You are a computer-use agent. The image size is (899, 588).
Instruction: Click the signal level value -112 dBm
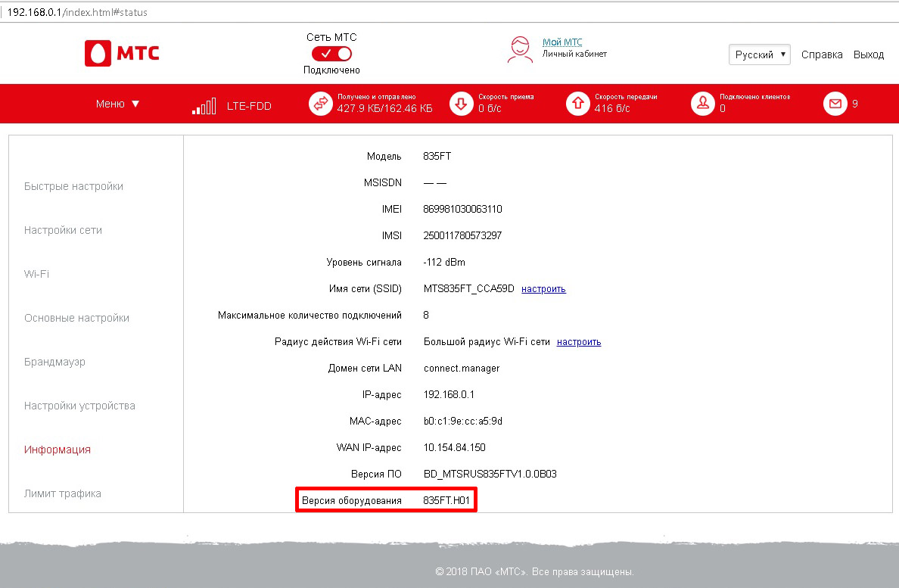(444, 263)
